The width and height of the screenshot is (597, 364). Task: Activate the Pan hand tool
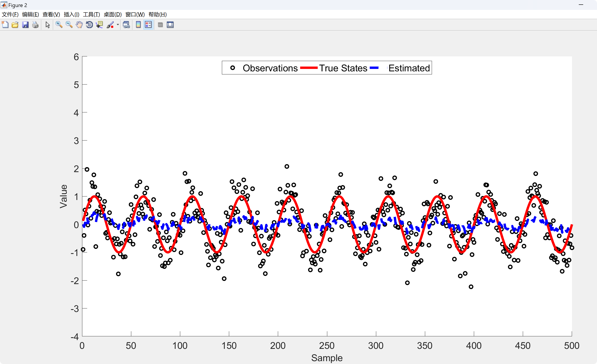coord(79,25)
